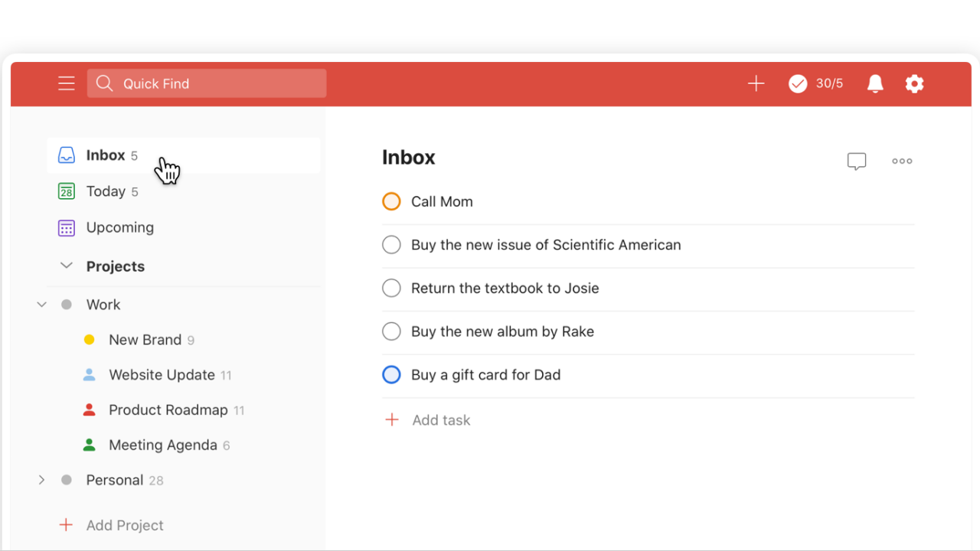This screenshot has width=980, height=551.
Task: Open the notifications bell
Action: 874,83
